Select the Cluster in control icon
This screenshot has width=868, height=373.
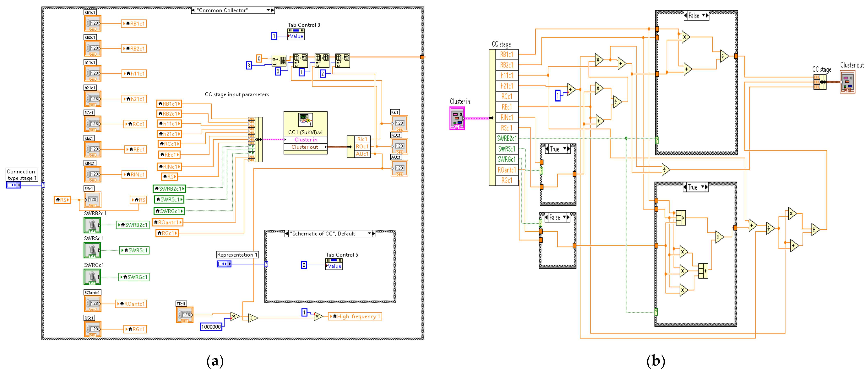457,118
